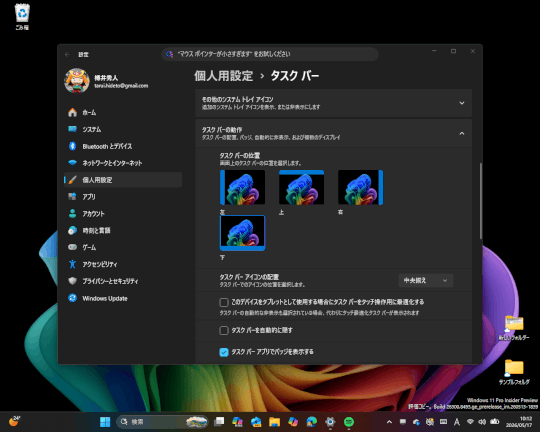Viewport: 540px width, 432px height.
Task: Toggle tablet touch-optimized taskbar checkbox
Action: click(224, 302)
